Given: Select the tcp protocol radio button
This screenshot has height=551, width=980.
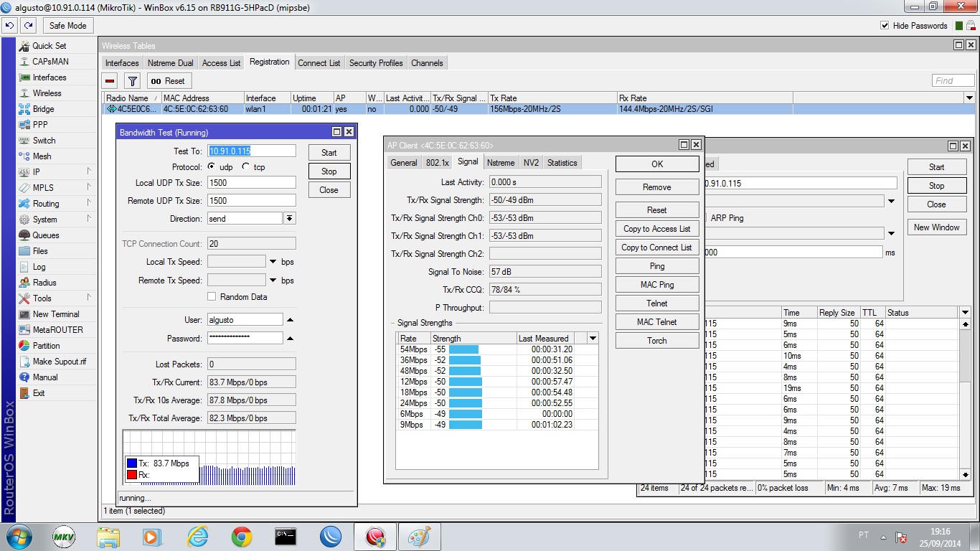Looking at the screenshot, I should click(x=246, y=166).
